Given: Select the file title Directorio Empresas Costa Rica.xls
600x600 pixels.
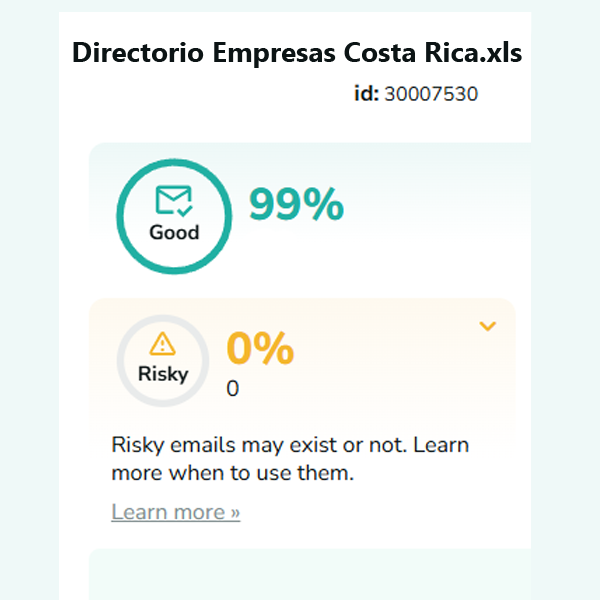Looking at the screenshot, I should 297,53.
